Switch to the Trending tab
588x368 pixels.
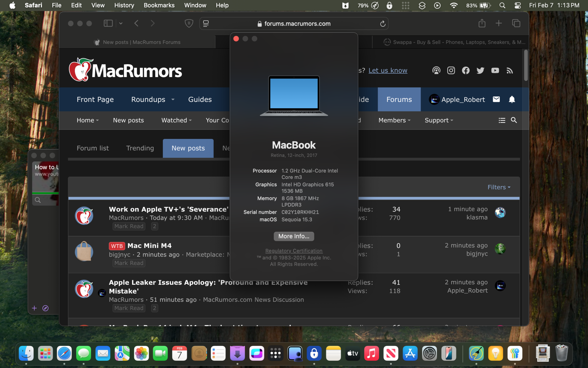(x=140, y=148)
